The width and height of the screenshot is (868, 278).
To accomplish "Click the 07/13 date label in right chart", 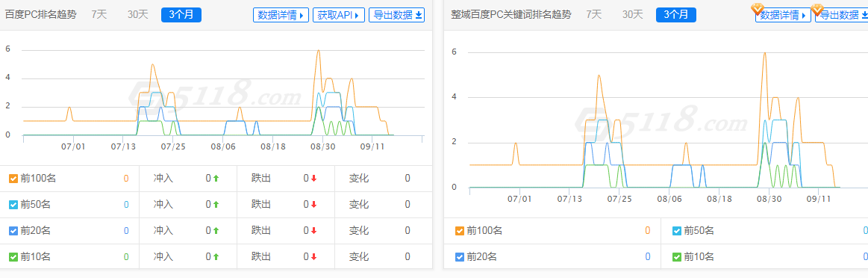I will 569,198.
